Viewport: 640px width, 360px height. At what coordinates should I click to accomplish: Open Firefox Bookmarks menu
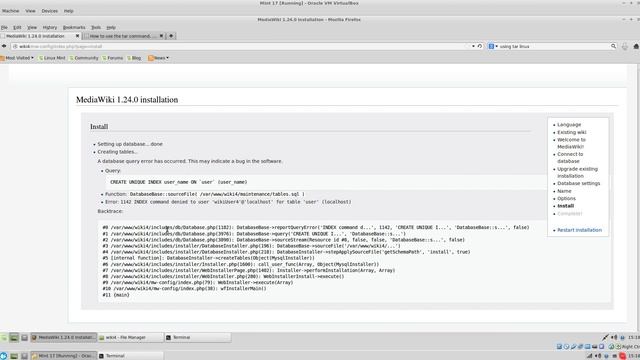coord(74,27)
